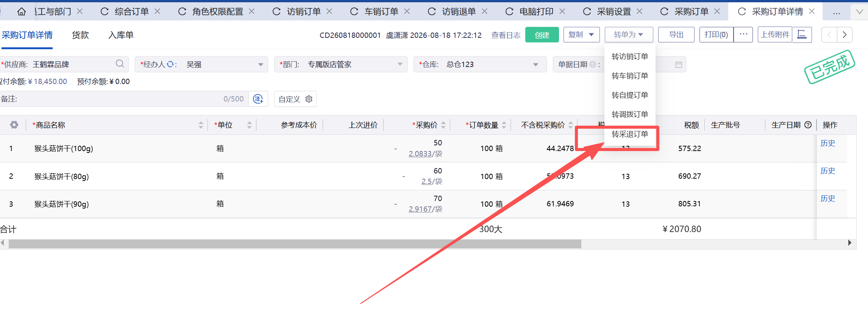Sort by 采购价 column arrows
This screenshot has width=868, height=321.
pyautogui.click(x=443, y=125)
